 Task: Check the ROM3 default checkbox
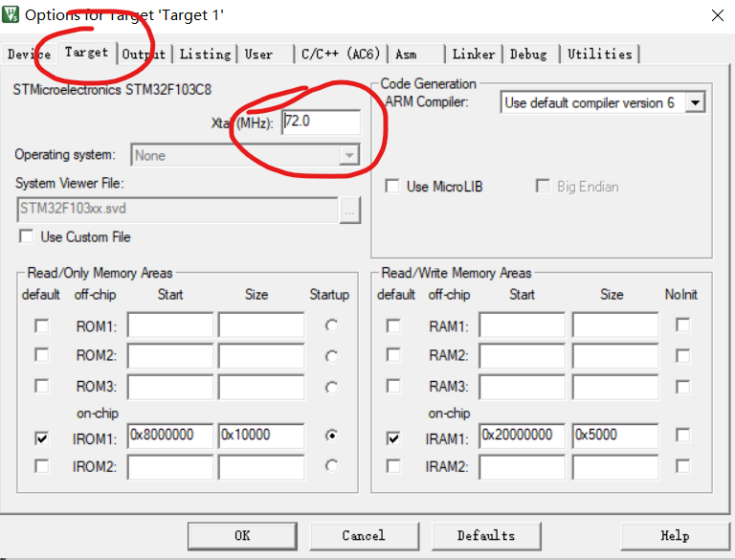click(x=42, y=386)
